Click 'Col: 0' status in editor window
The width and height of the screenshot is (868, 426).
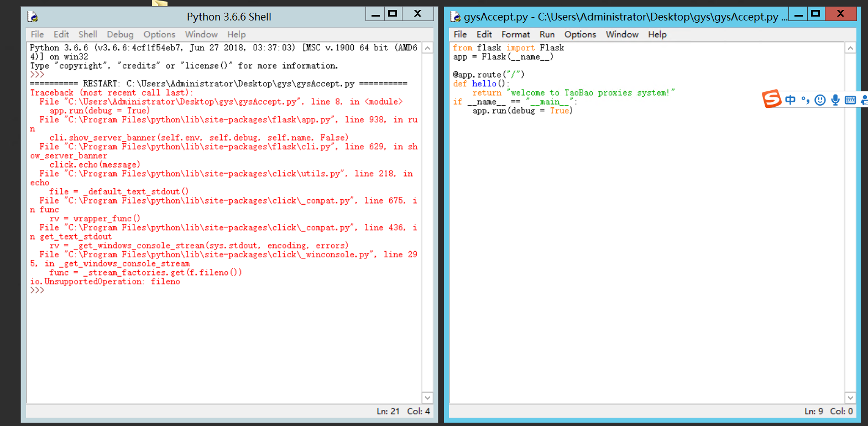tap(841, 411)
